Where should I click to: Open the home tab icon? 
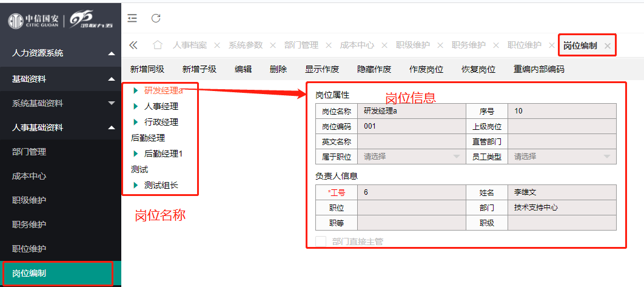[x=158, y=46]
